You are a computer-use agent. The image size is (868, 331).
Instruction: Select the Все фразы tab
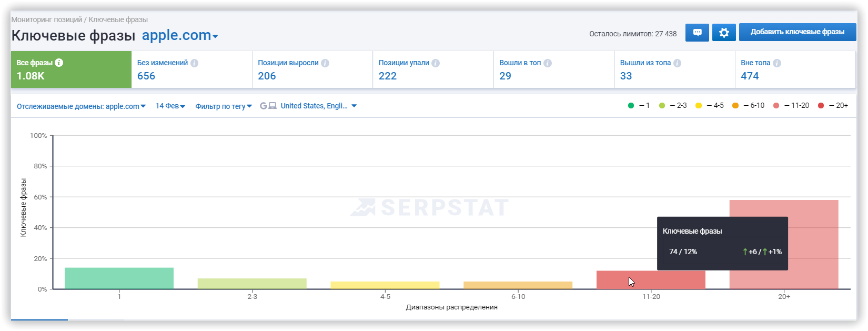tap(71, 69)
